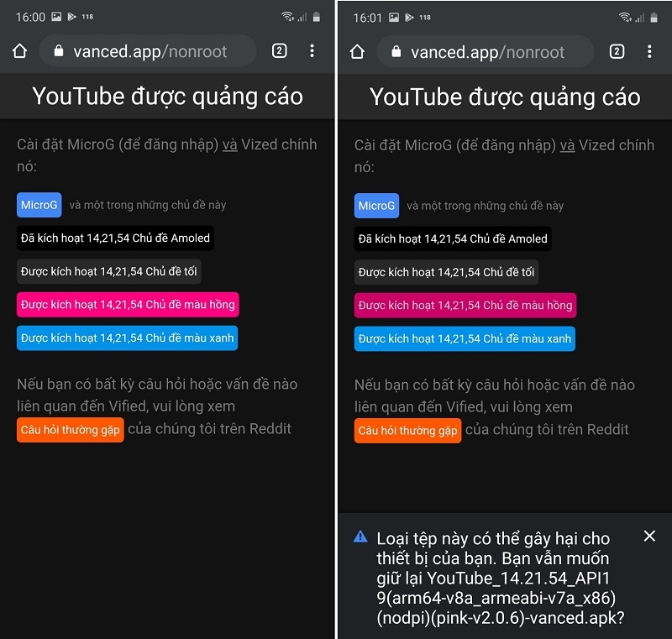Tap the home icon in right screenshot
This screenshot has width=672, height=639.
358,52
